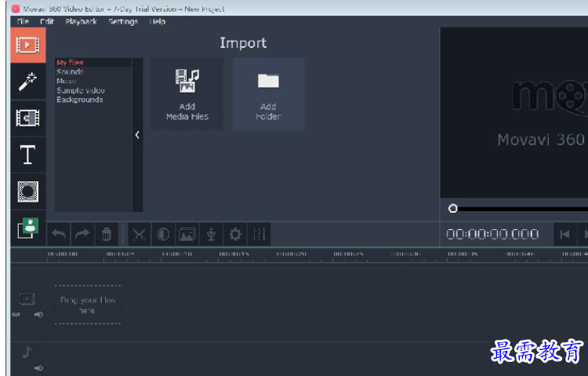Click the audio track music note icon
The height and width of the screenshot is (376, 588).
pos(27,352)
